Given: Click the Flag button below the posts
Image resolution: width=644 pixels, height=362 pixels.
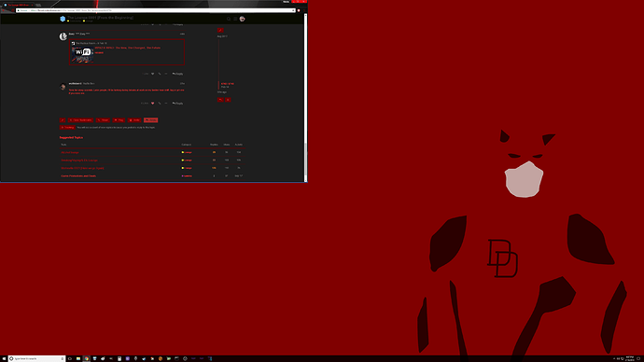Looking at the screenshot, I should (119, 120).
